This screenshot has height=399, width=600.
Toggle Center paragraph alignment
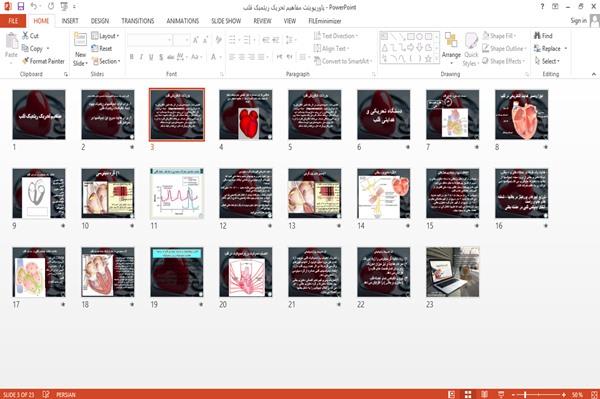click(x=241, y=57)
